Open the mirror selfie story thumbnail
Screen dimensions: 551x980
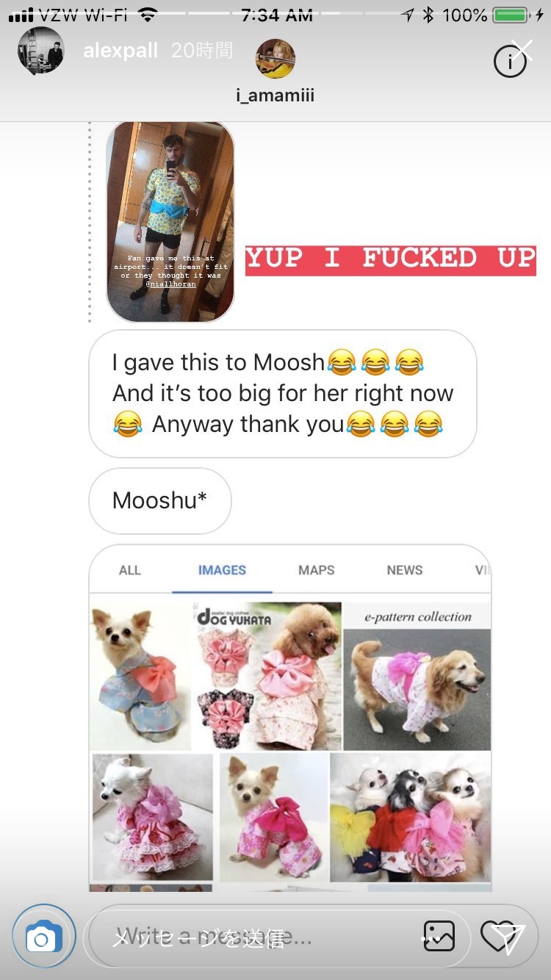click(x=170, y=222)
